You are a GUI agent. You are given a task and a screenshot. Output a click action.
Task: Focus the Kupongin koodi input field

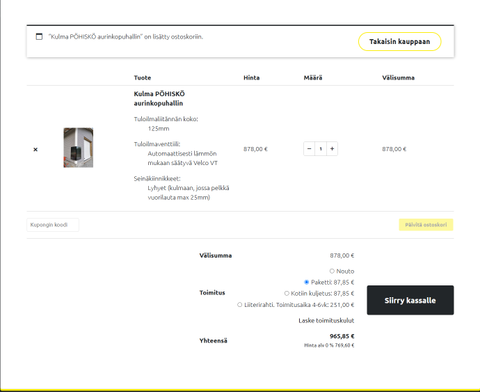pyautogui.click(x=53, y=225)
